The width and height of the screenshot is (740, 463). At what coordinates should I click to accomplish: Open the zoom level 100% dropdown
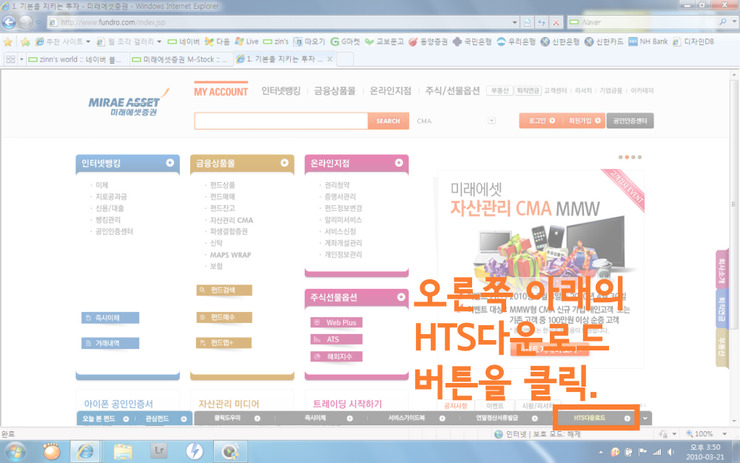724,434
